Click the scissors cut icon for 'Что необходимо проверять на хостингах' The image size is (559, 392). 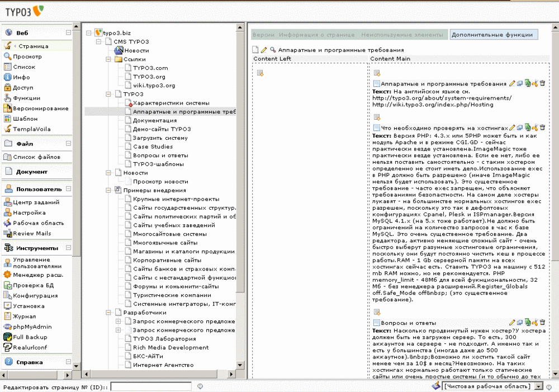[x=535, y=127]
